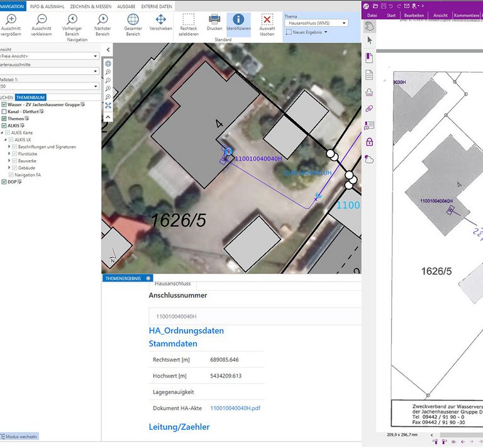This screenshot has width=483, height=448.
Task: Click undo arrow in PDF title bar
Action: [391, 6]
